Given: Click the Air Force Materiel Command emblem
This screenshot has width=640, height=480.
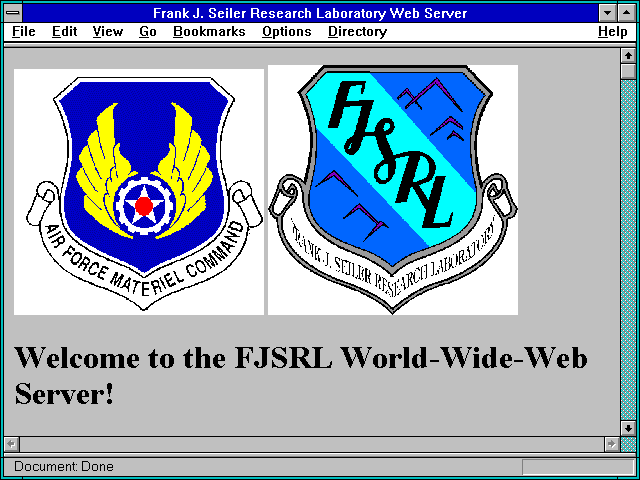Looking at the screenshot, I should tap(139, 192).
